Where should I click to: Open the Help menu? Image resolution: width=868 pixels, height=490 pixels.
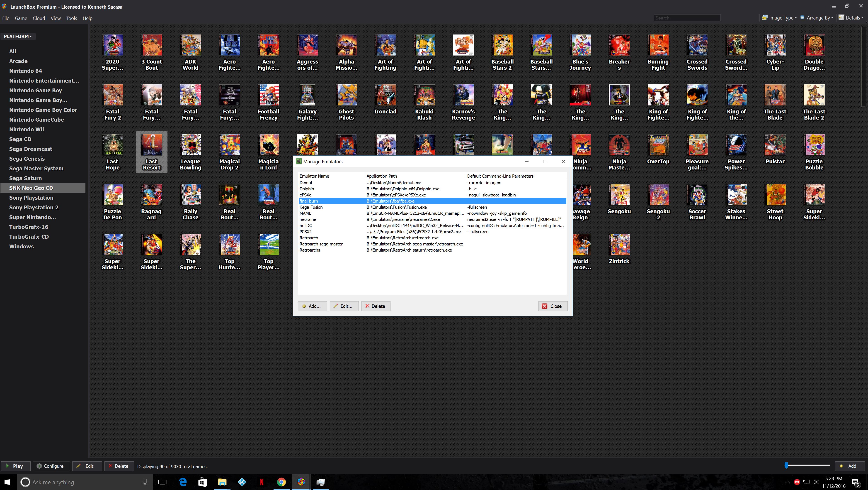(87, 18)
